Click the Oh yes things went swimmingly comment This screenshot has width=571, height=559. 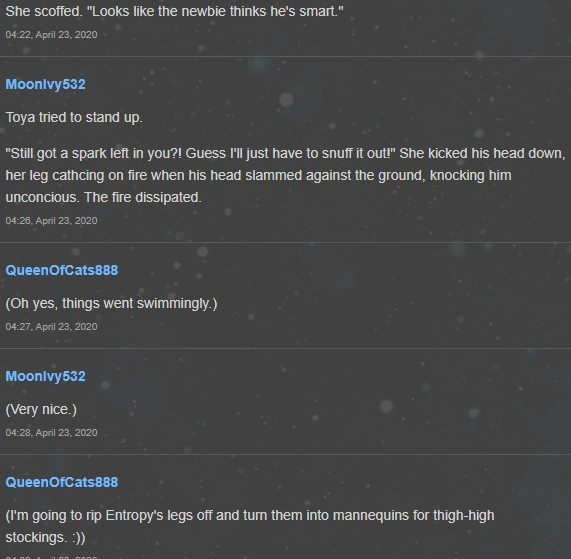(111, 303)
